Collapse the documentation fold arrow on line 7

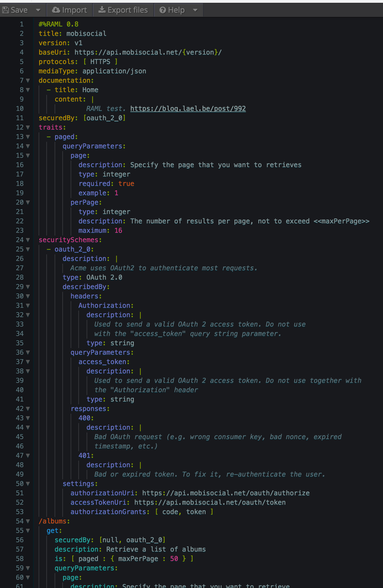[28, 81]
